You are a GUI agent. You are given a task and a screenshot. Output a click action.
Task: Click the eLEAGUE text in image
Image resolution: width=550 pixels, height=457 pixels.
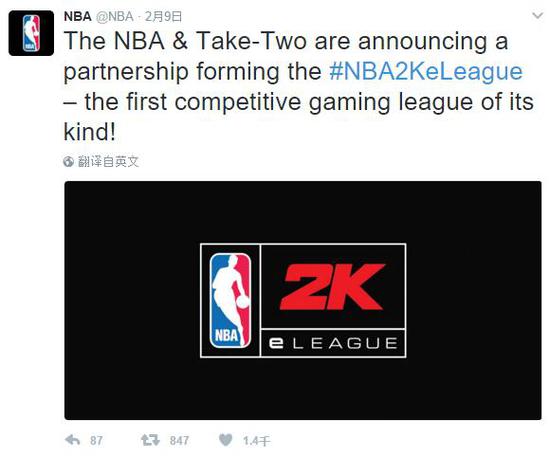pyautogui.click(x=333, y=343)
